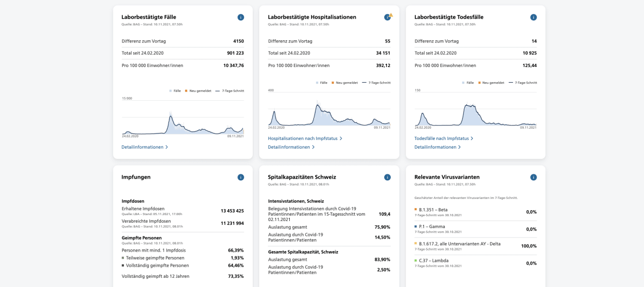Click the Vollständig geimpfte Personen row marker

(123, 266)
